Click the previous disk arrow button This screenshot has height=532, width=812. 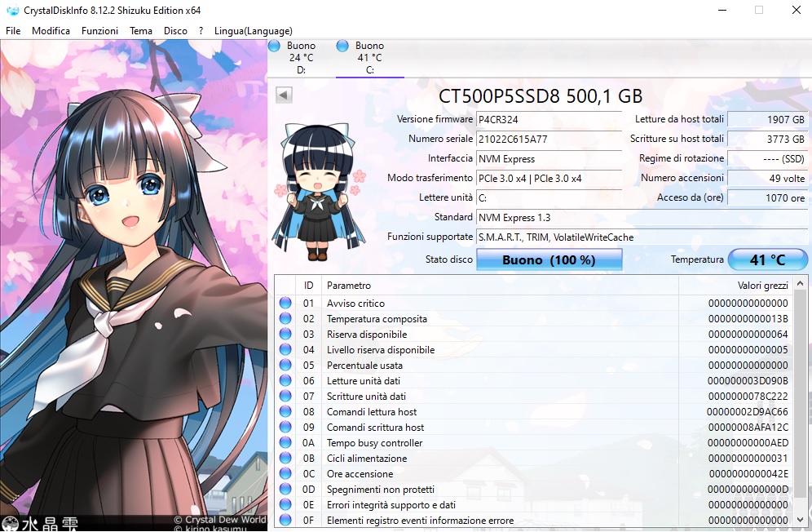tap(284, 95)
